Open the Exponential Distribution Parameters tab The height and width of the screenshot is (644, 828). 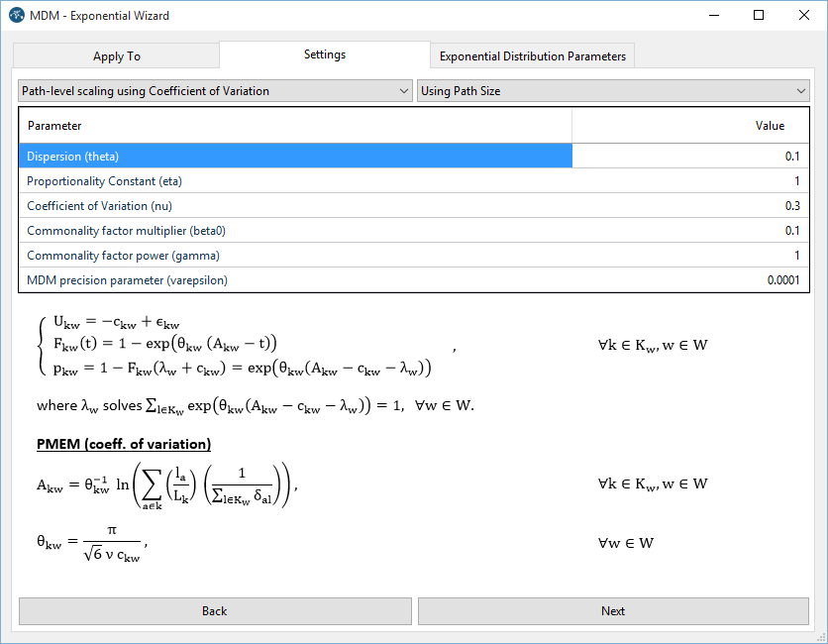(533, 56)
